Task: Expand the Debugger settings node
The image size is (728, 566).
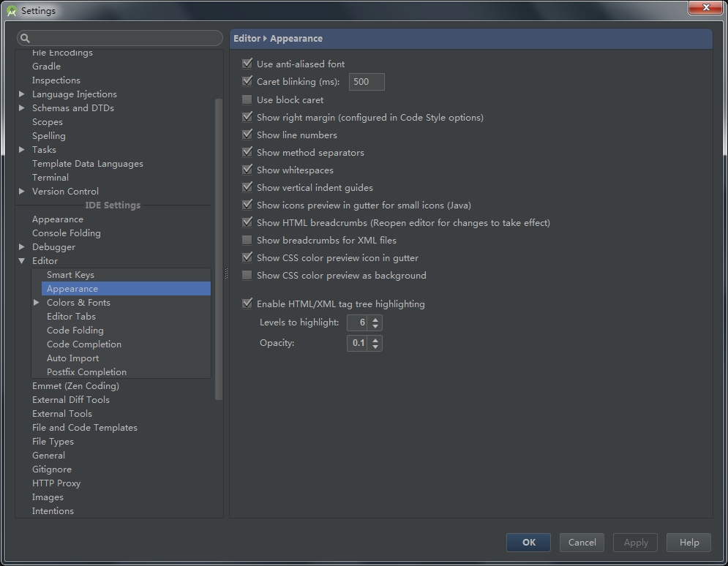Action: pyautogui.click(x=22, y=247)
